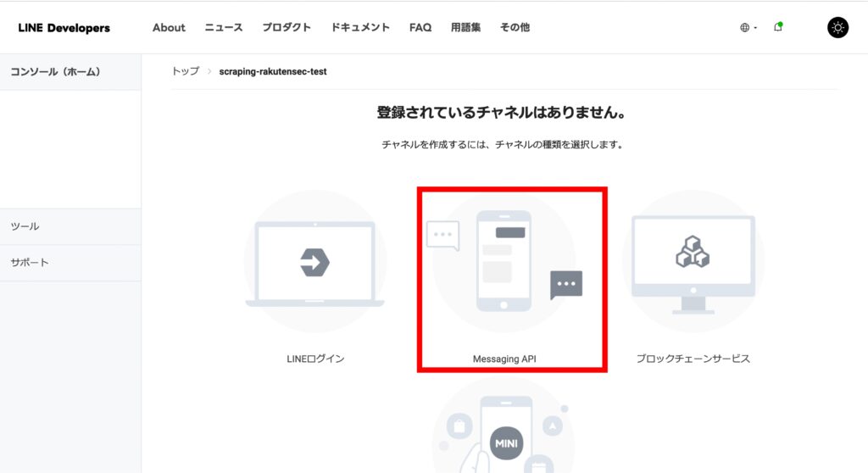Open the その他 menu item

tap(515, 27)
